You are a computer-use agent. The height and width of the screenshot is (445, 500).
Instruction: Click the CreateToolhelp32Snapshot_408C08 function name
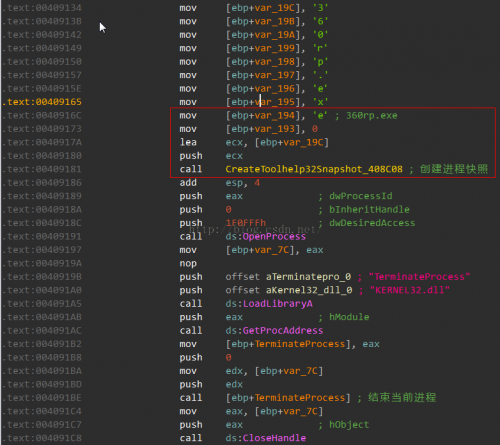[314, 169]
